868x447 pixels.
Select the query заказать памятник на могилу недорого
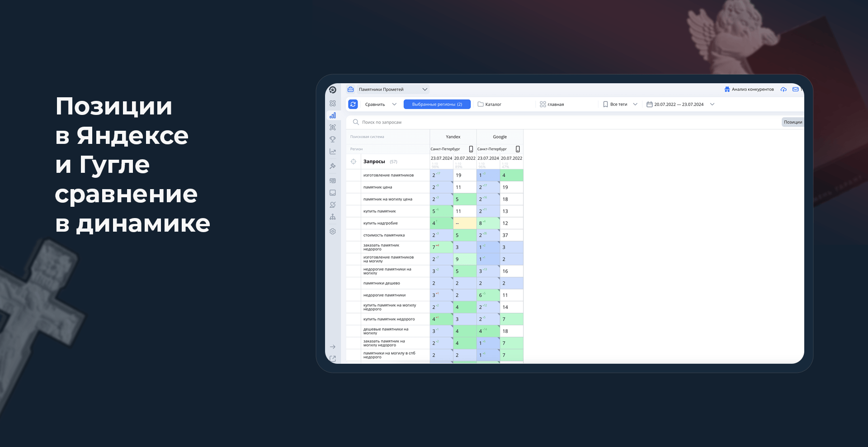pos(384,343)
